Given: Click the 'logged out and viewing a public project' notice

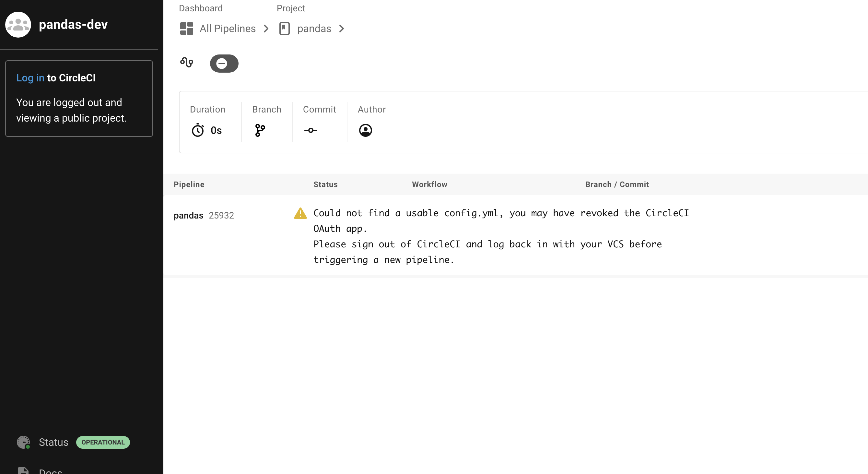Looking at the screenshot, I should tap(71, 110).
